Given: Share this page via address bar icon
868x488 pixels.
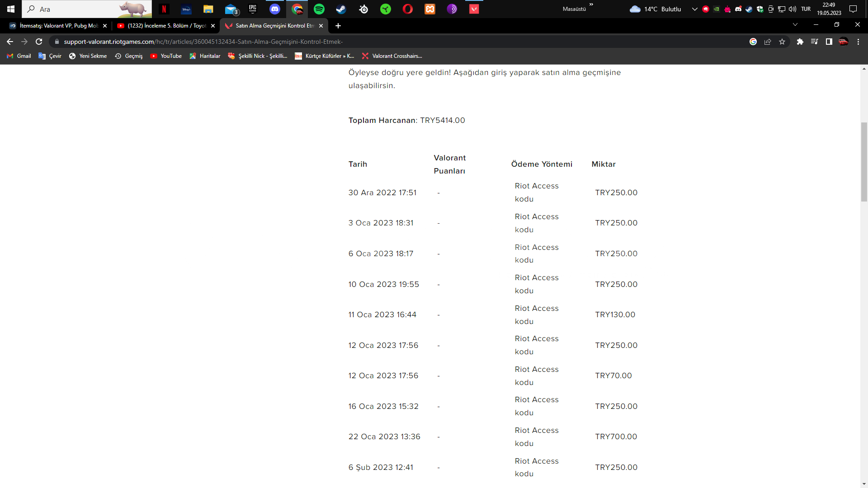Looking at the screenshot, I should 768,42.
